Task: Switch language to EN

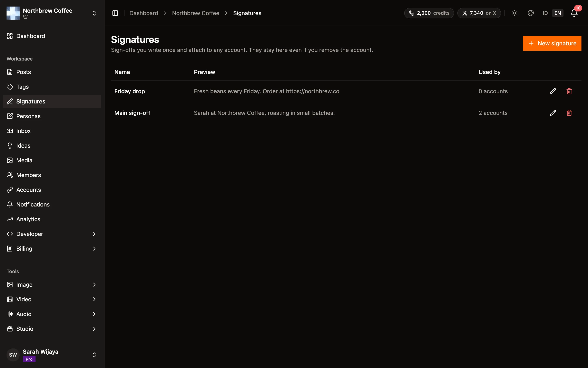Action: [x=558, y=13]
